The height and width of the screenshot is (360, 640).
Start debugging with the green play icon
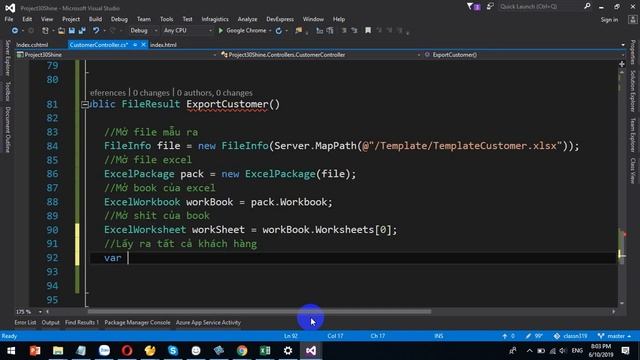[x=221, y=31]
